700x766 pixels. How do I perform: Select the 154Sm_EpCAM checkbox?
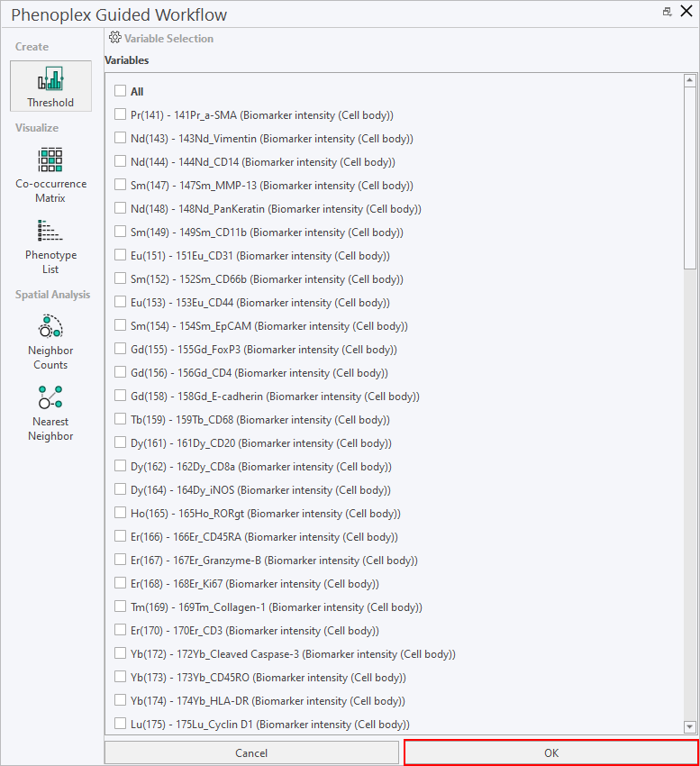[x=120, y=325]
